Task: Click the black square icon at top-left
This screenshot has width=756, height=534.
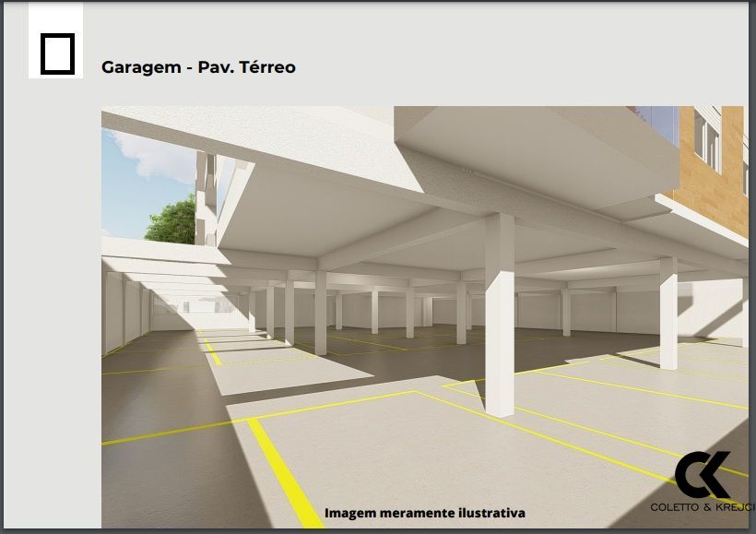Action: (x=57, y=53)
